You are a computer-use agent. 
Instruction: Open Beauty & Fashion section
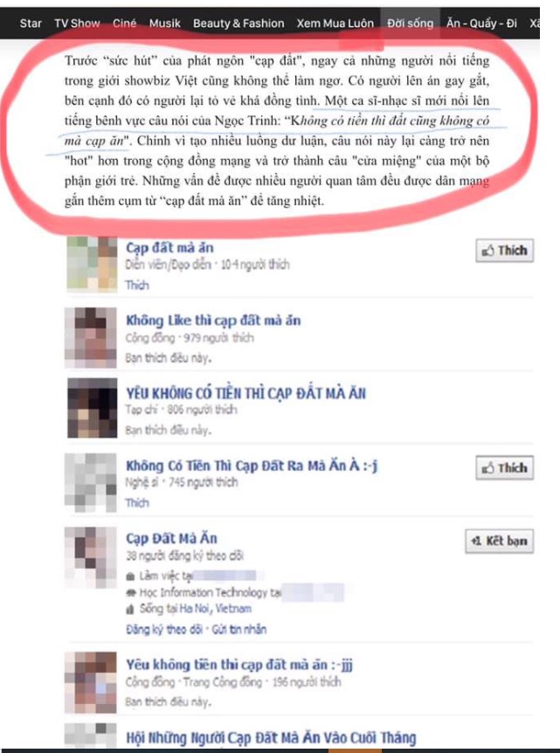point(239,23)
